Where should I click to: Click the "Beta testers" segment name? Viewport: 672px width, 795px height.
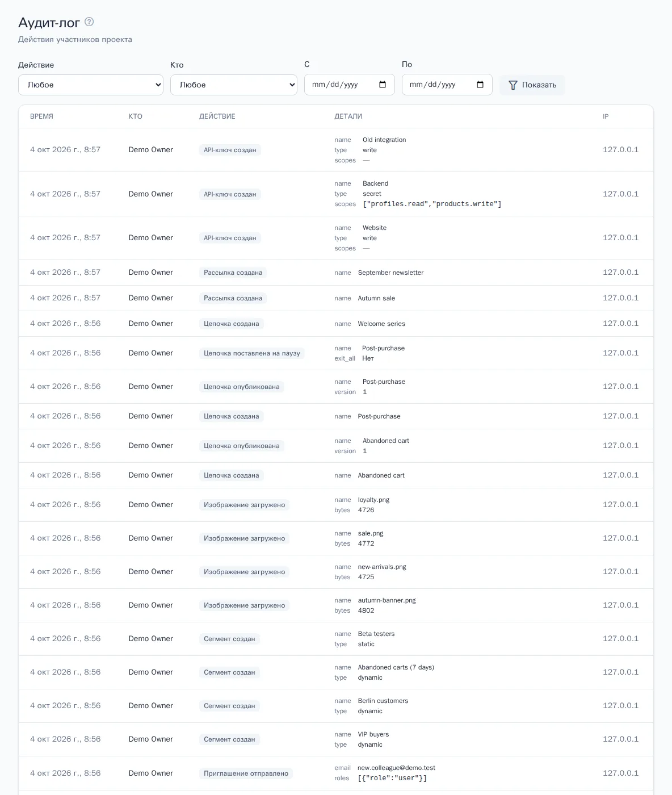(376, 634)
